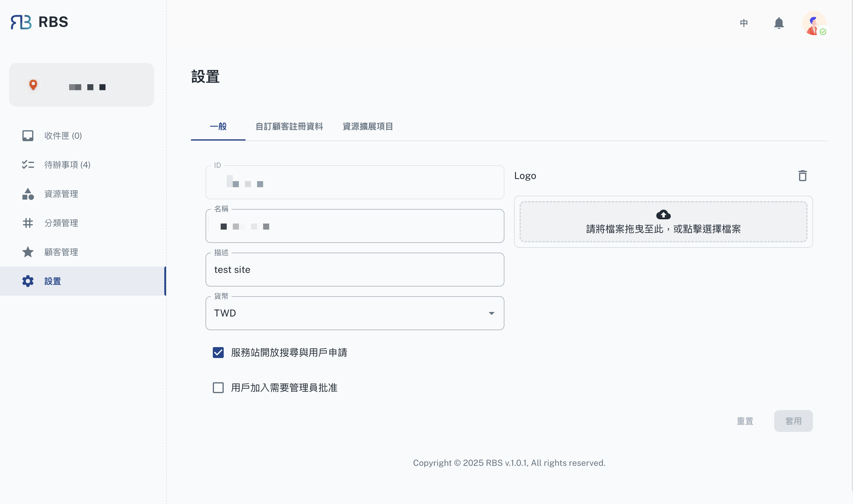
Task: Click the language switcher 中 icon
Action: coord(744,23)
